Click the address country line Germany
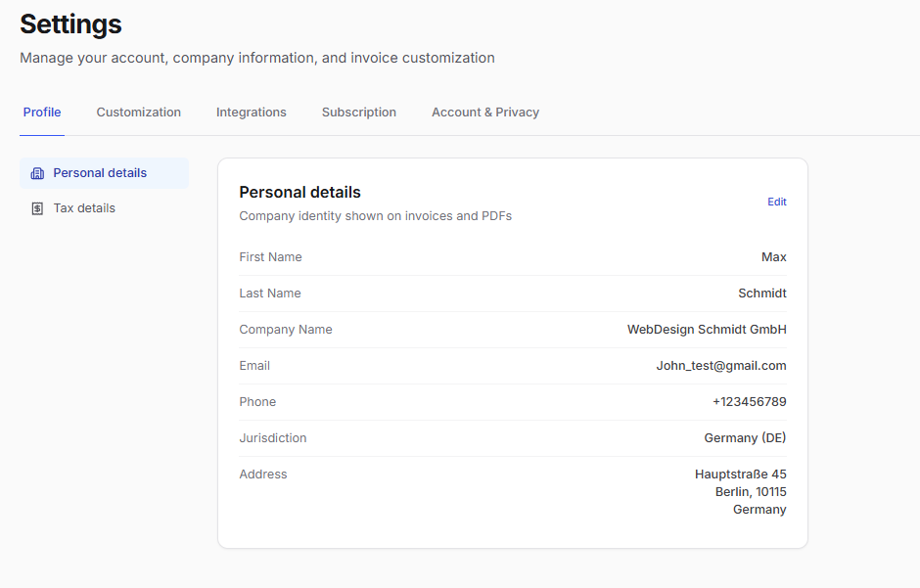This screenshot has width=920, height=588. [x=759, y=510]
